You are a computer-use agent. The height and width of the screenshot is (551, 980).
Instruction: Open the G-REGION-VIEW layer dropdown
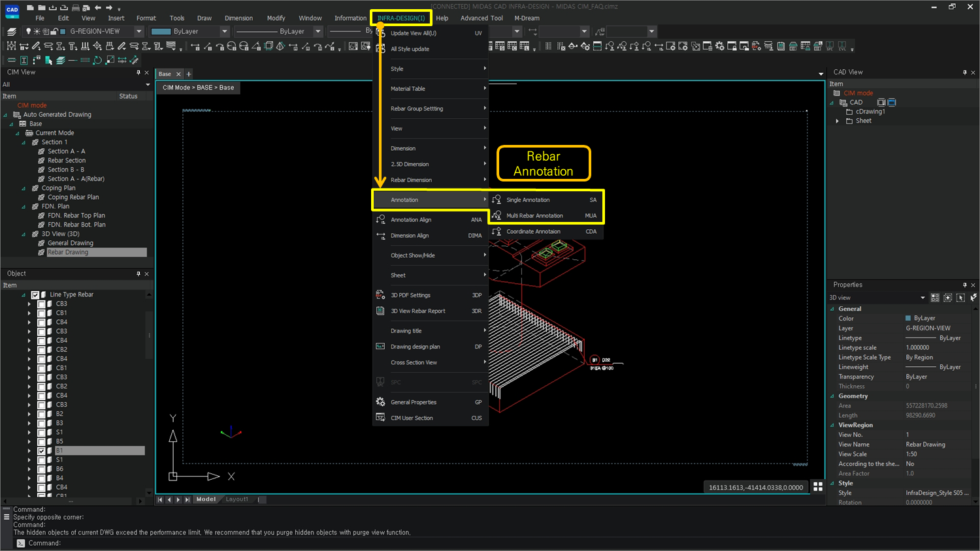[139, 31]
